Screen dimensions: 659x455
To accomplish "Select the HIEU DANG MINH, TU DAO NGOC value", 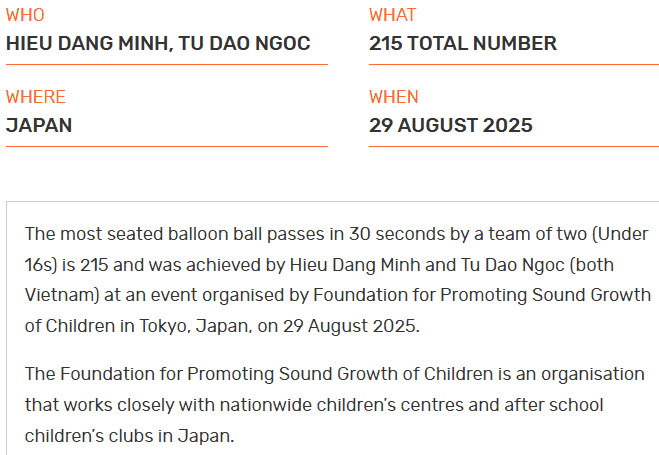I will click(x=158, y=44).
